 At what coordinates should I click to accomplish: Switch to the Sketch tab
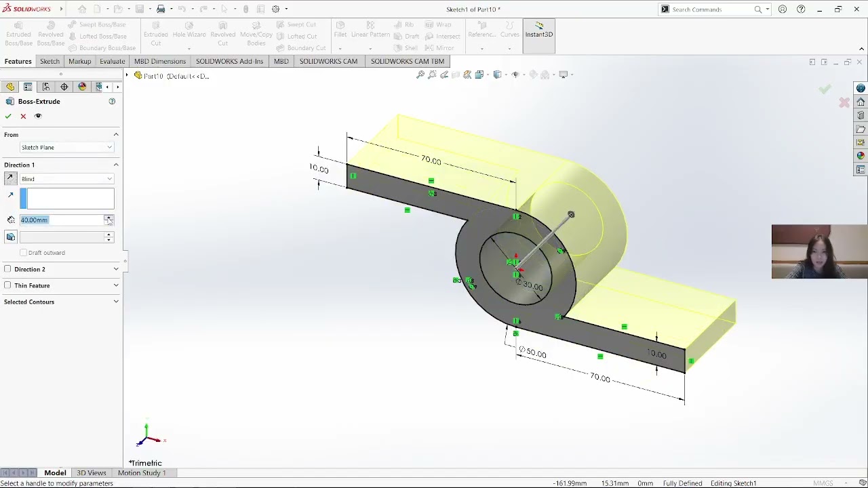[50, 61]
